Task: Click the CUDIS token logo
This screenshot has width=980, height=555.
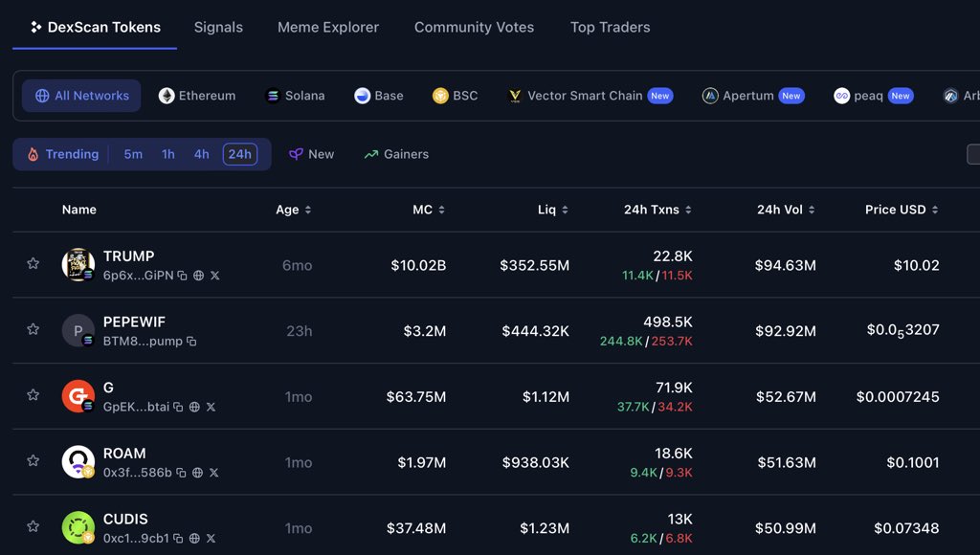Action: pyautogui.click(x=78, y=527)
